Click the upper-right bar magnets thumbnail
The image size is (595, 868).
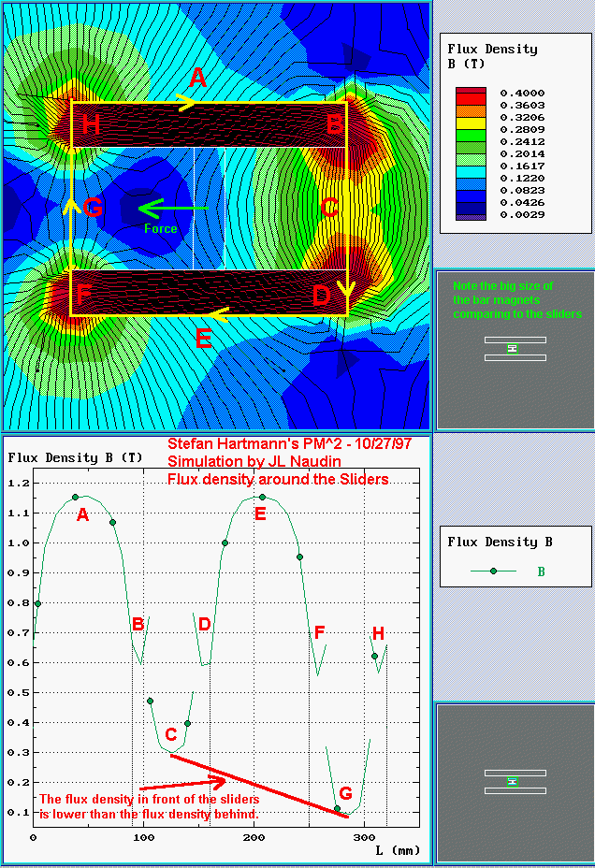[514, 348]
